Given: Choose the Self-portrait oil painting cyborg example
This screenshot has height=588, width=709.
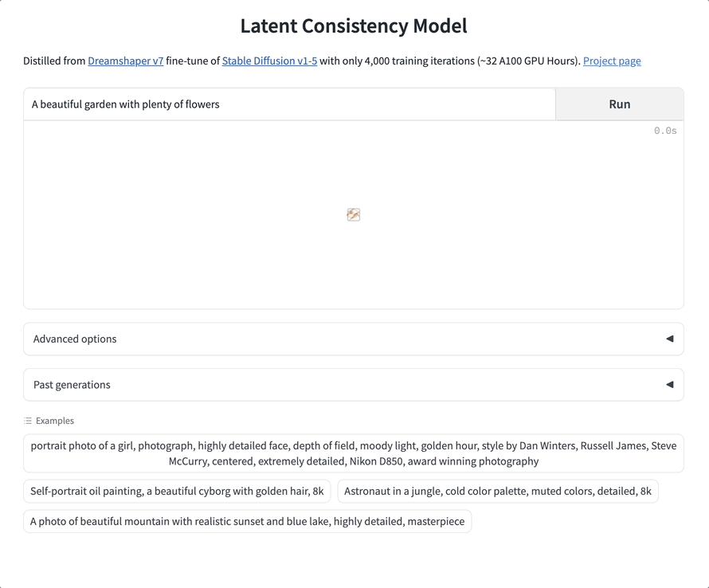Looking at the screenshot, I should [177, 491].
